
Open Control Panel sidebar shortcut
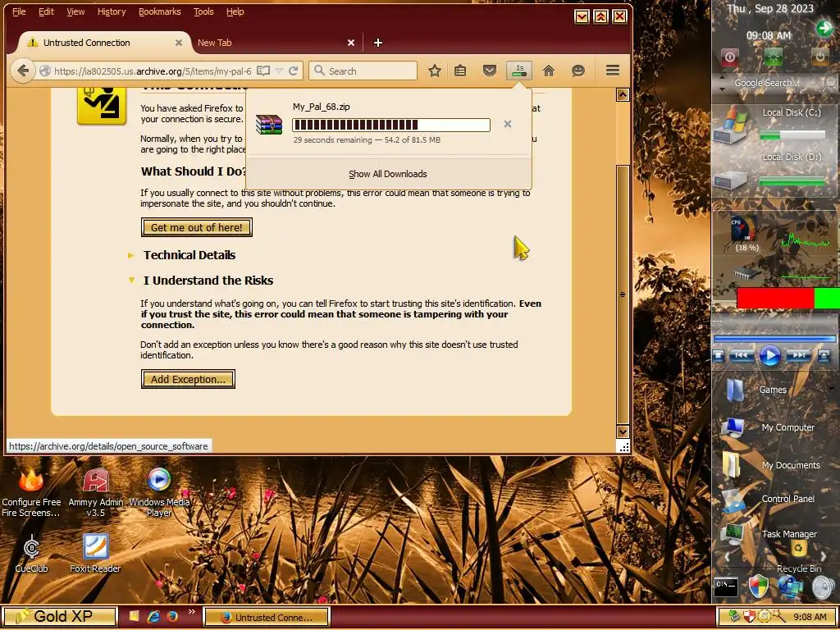[768, 499]
